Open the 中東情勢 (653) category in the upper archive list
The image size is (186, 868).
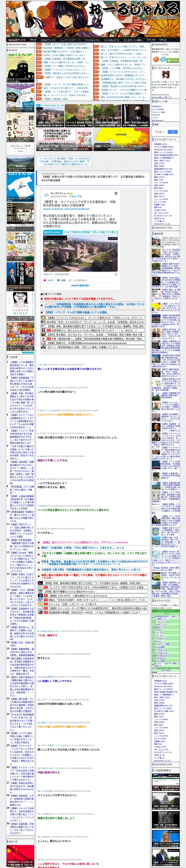click(160, 144)
